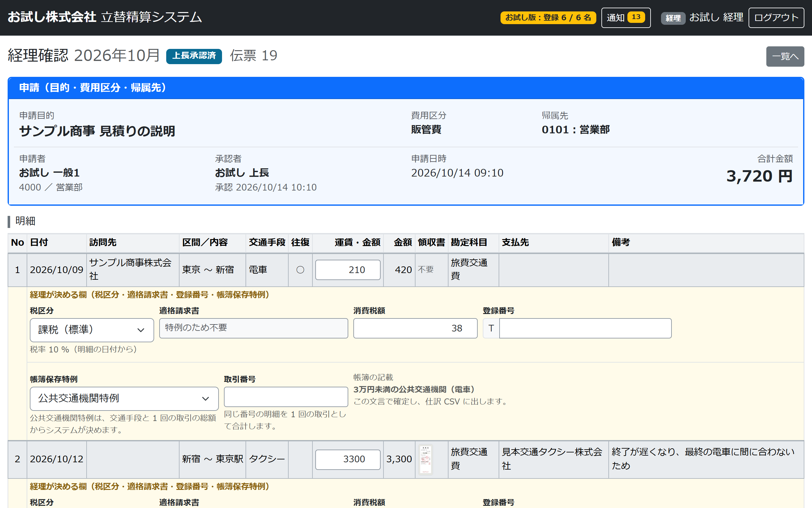The image size is (812, 508).
Task: Click the 伝票 19 slip number
Action: 253,56
